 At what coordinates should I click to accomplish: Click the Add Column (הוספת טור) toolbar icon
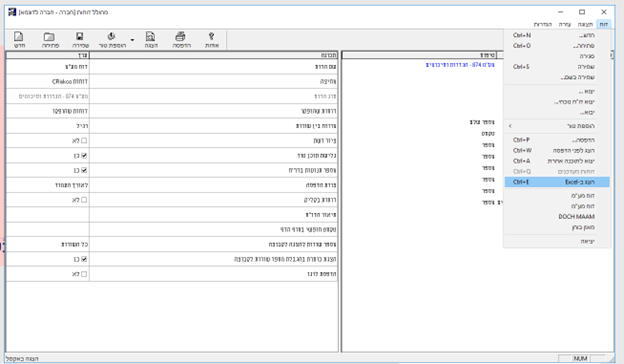111,37
